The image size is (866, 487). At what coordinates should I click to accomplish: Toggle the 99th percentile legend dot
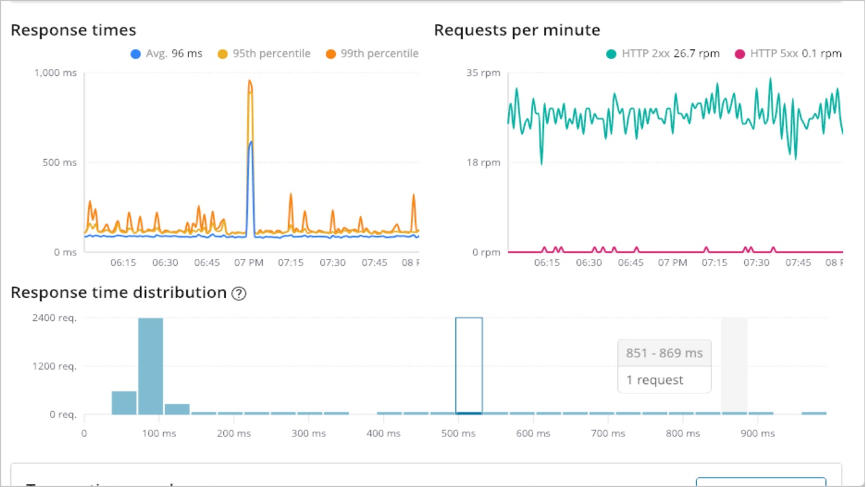[x=330, y=54]
